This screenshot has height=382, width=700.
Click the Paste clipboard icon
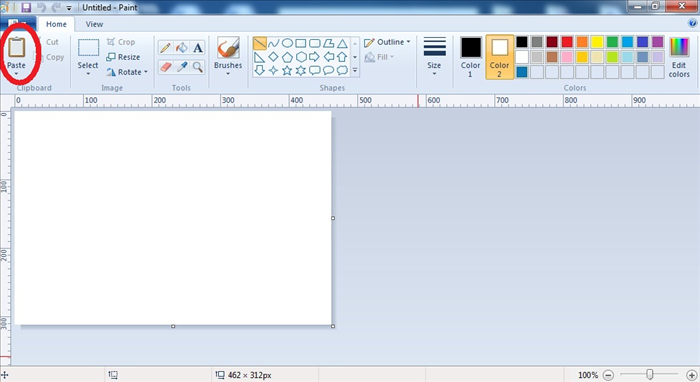click(x=17, y=47)
